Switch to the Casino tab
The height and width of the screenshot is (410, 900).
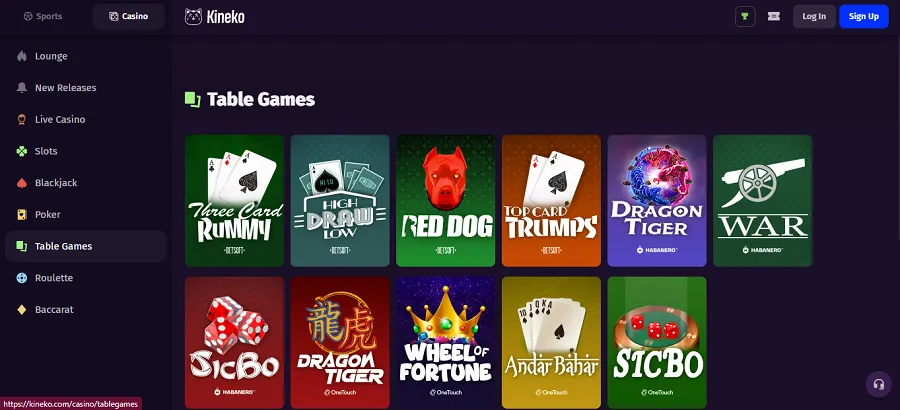coord(129,16)
